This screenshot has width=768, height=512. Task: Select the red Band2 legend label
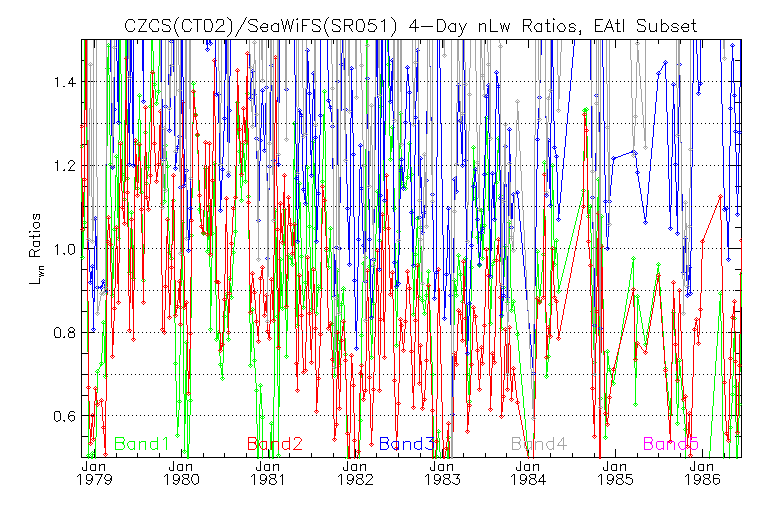click(x=275, y=444)
